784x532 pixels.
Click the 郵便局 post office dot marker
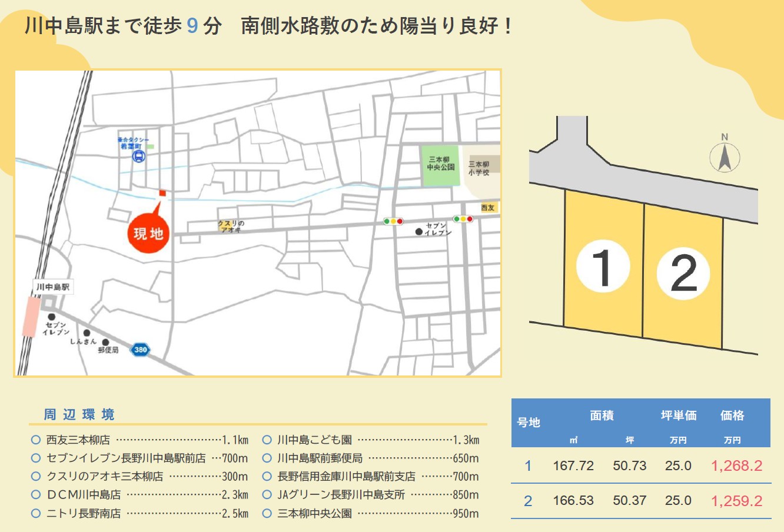[106, 342]
